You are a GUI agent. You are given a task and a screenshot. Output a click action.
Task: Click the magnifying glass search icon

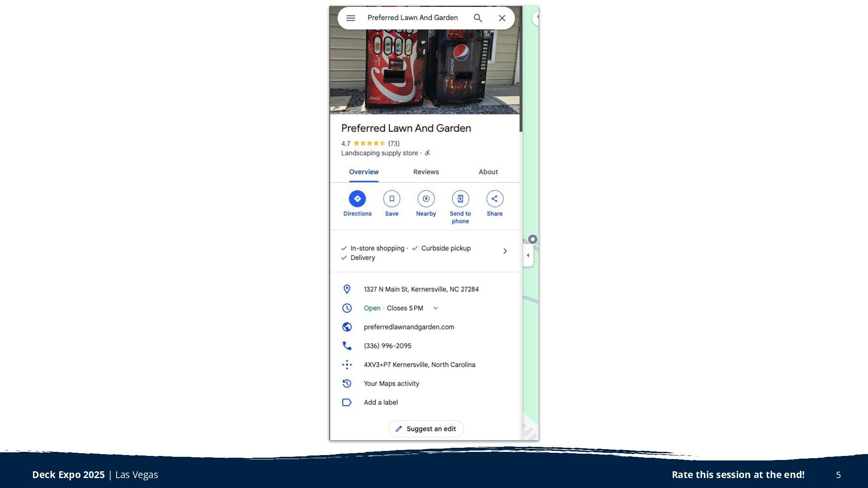point(478,18)
